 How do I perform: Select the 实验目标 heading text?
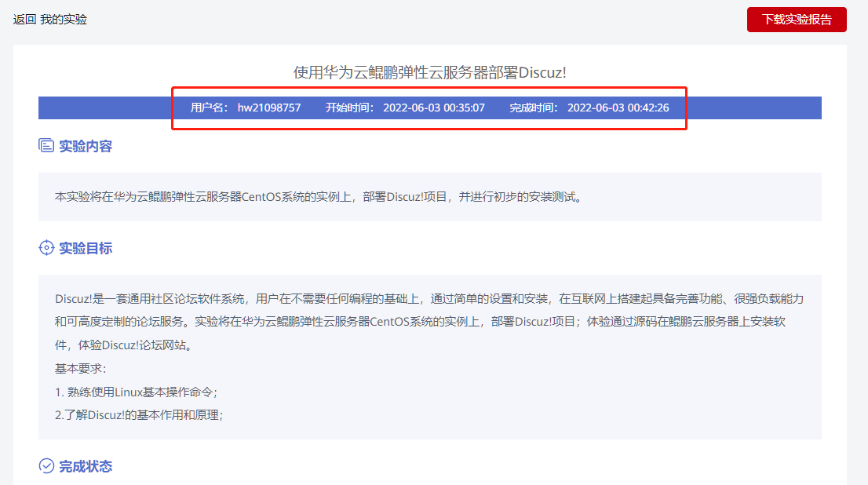[x=86, y=248]
